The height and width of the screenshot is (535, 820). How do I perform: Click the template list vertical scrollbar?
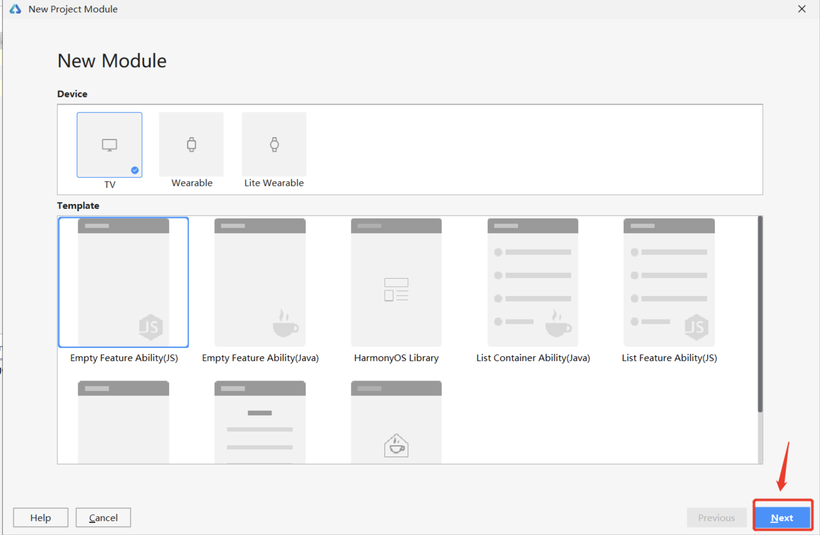[760, 314]
